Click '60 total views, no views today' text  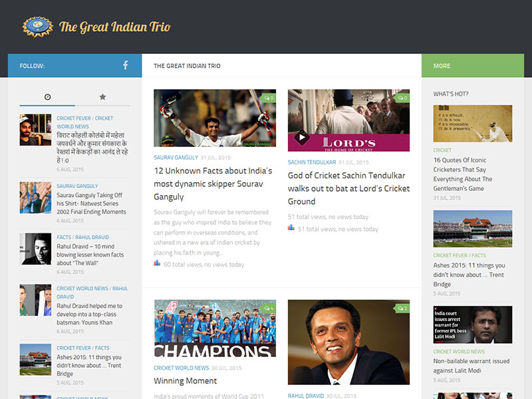click(203, 264)
